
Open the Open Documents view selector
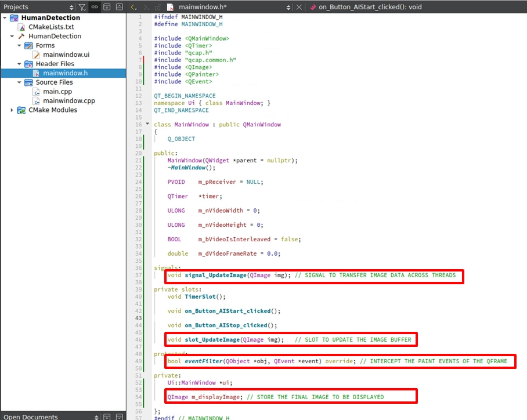click(96, 417)
